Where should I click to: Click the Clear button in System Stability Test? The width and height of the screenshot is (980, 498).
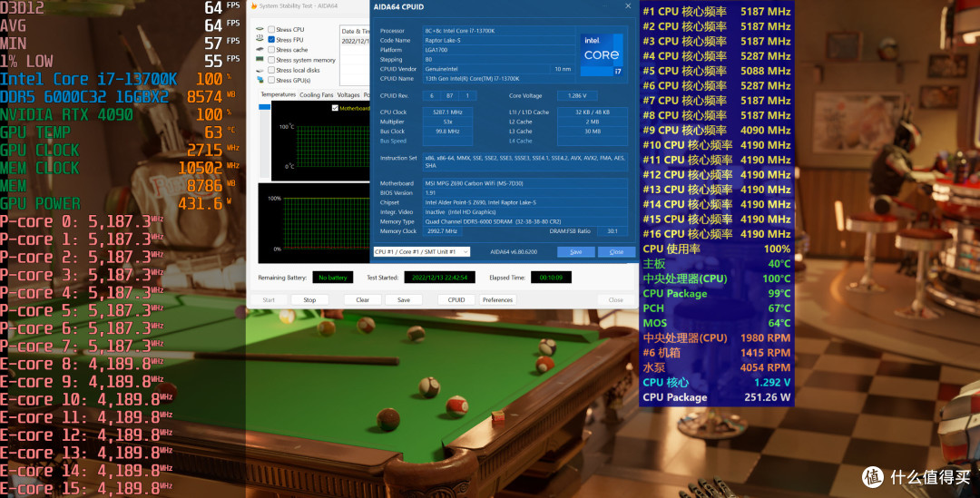point(362,300)
